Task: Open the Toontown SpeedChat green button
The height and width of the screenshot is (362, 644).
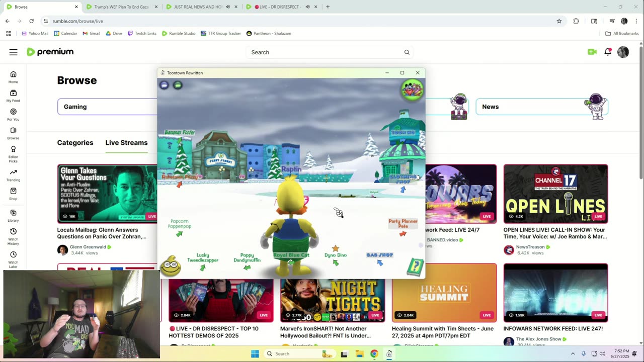Action: (x=178, y=85)
